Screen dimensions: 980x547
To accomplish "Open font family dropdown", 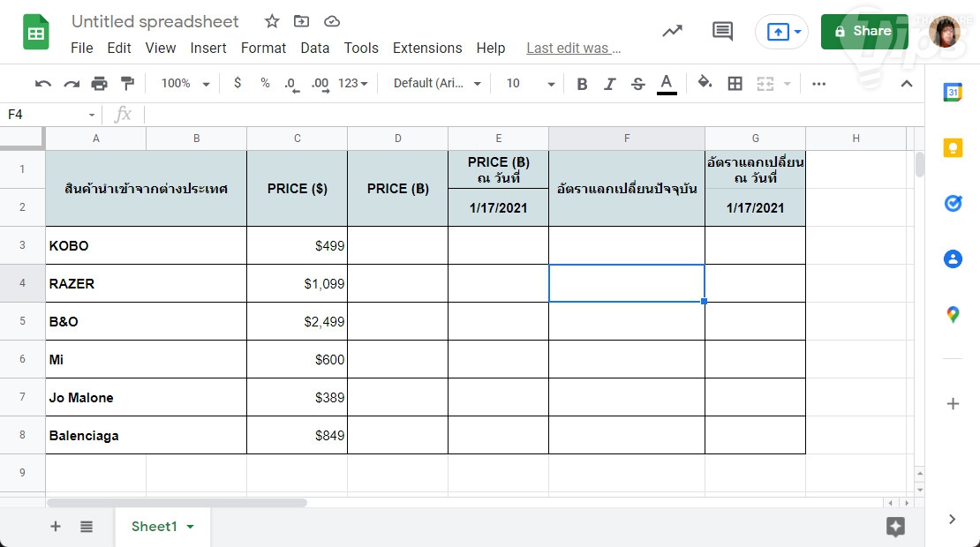I will 437,83.
